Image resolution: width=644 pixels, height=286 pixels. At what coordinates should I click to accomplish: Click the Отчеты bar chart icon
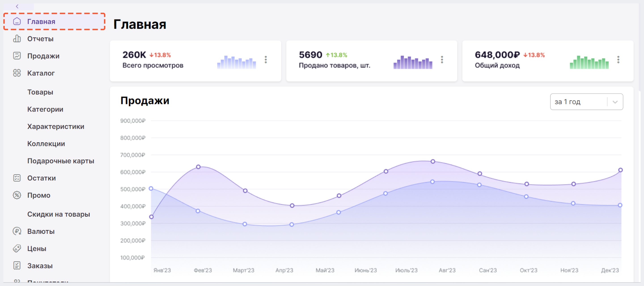17,38
